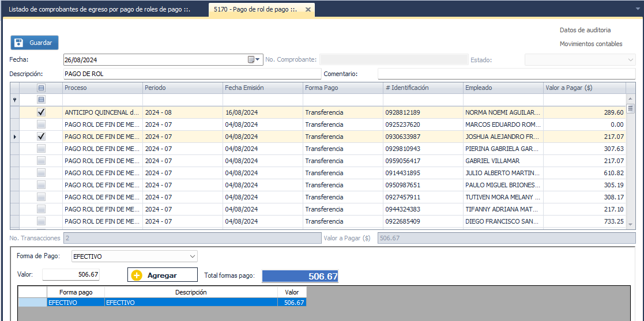The image size is (644, 321).
Task: Switch to Listado de comprobantes de egreso tab
Action: coord(99,10)
